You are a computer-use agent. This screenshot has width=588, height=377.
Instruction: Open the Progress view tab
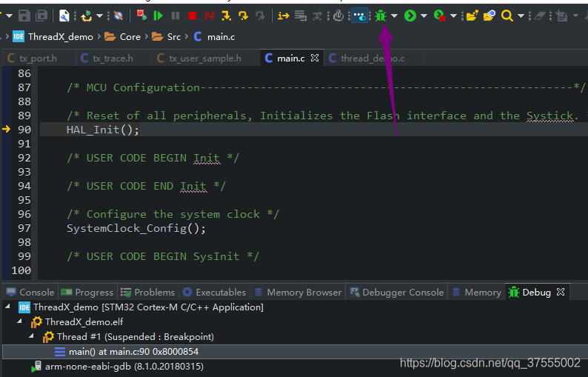(x=87, y=293)
